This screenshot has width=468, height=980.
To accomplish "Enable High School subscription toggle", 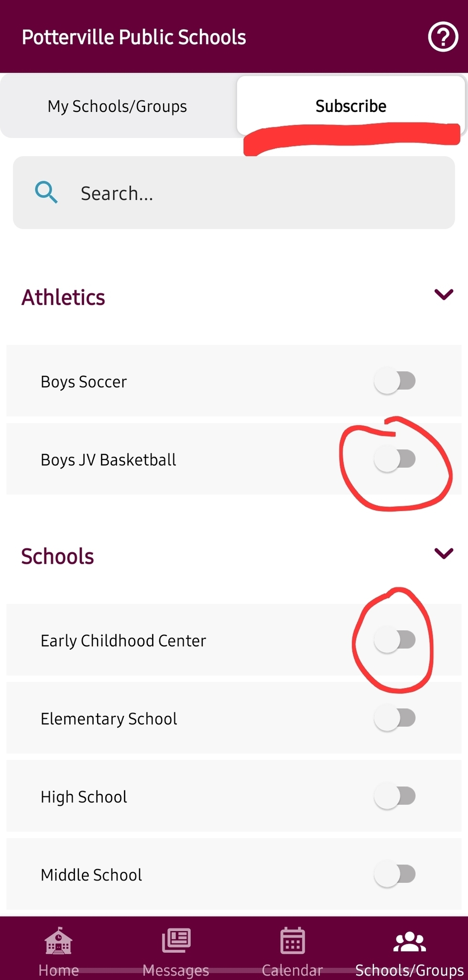I will (x=395, y=796).
